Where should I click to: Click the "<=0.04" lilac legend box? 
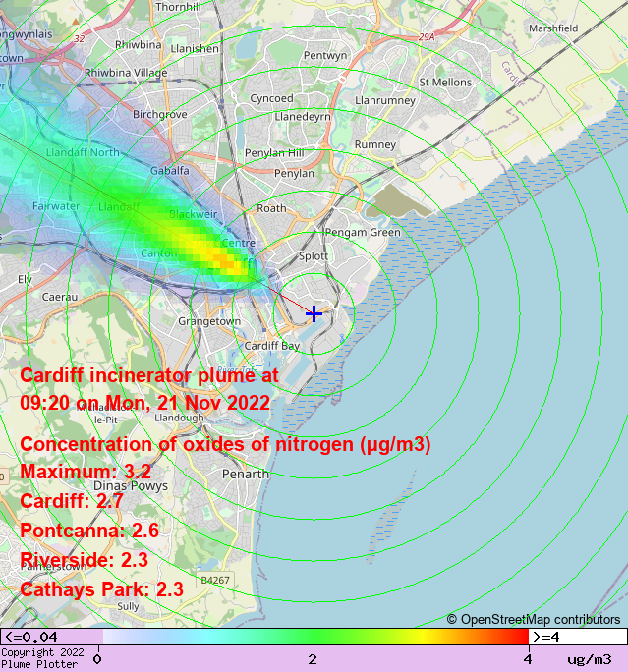(x=51, y=637)
